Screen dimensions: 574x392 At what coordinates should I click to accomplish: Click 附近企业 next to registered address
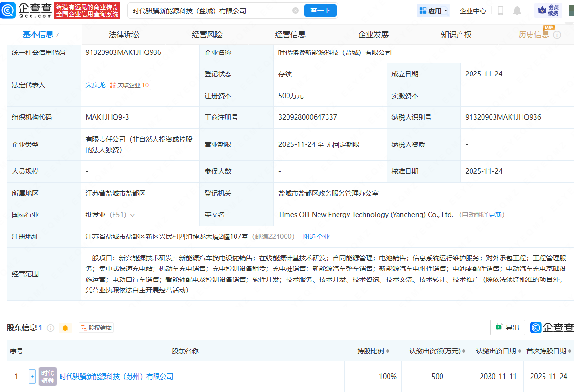coord(317,236)
